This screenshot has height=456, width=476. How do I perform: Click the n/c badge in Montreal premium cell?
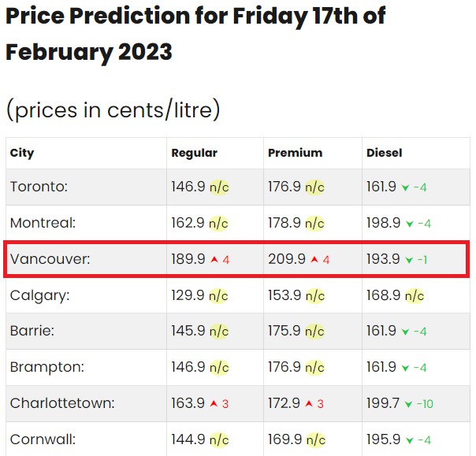[314, 224]
